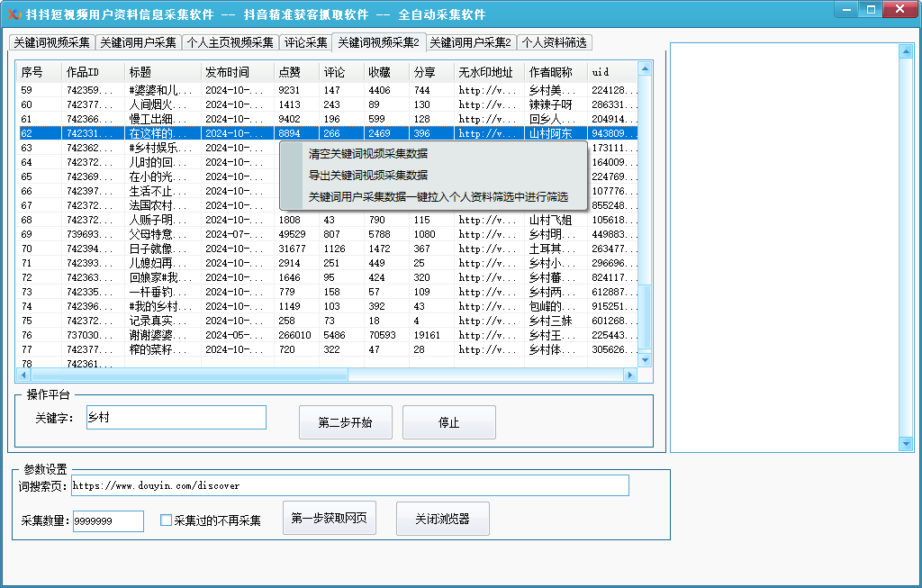Click 第一步获取网页 button
The width and height of the screenshot is (922, 588).
coord(330,518)
